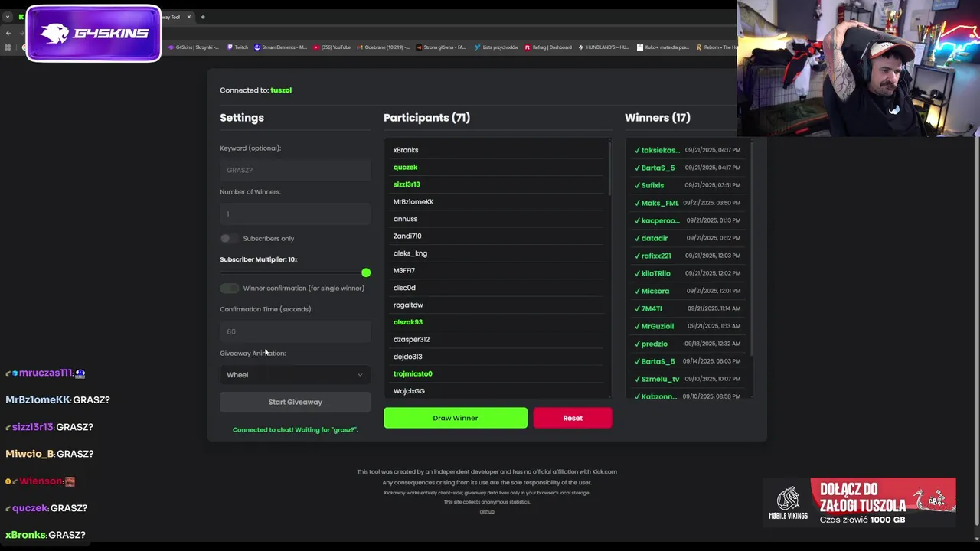Image resolution: width=980 pixels, height=551 pixels.
Task: Open the tab search chevron in browser
Action: pos(7,17)
